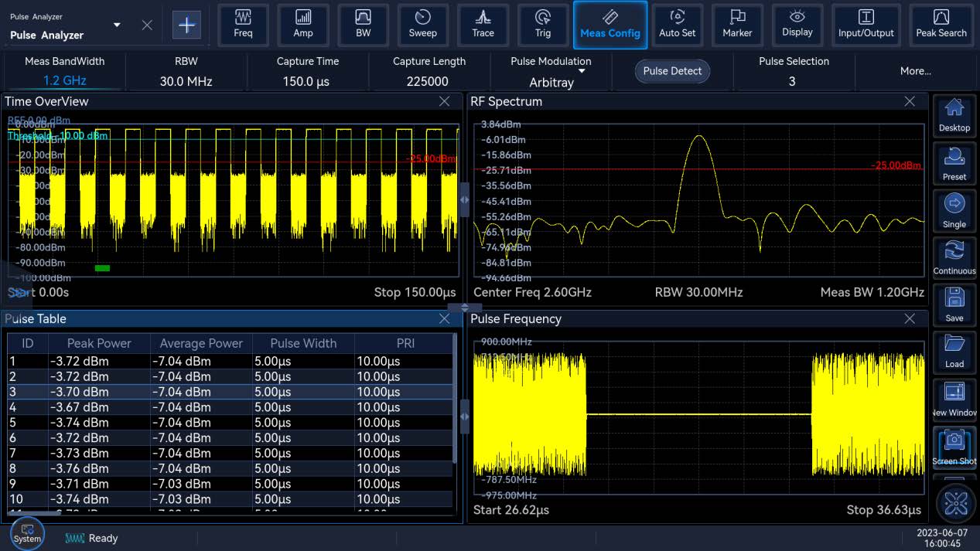Open the Display menu
The image size is (980, 551).
click(797, 25)
